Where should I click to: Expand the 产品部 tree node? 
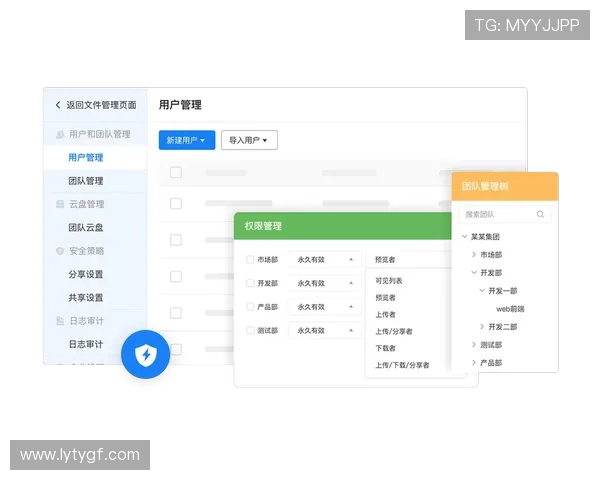474,362
